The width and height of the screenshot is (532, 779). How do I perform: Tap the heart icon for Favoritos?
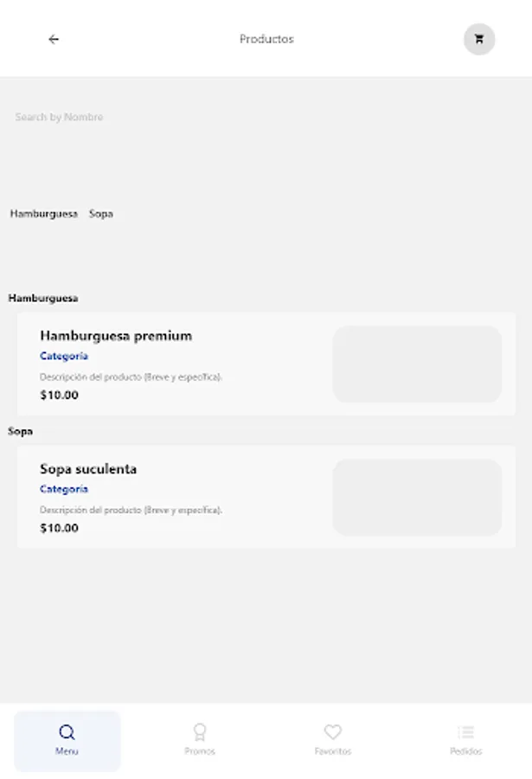click(x=334, y=730)
